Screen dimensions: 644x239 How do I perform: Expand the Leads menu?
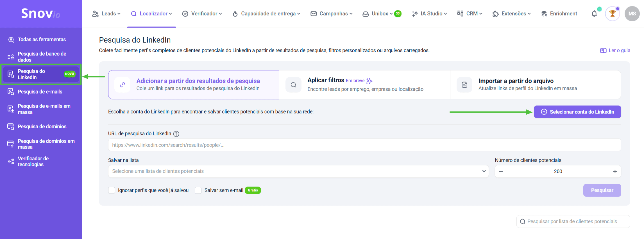pyautogui.click(x=106, y=14)
